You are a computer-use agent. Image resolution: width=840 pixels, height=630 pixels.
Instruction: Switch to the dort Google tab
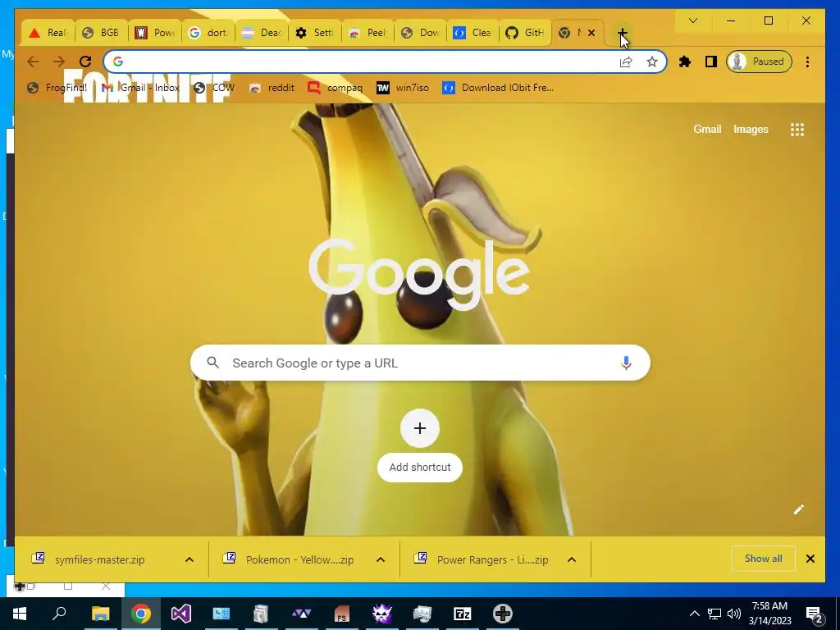click(208, 33)
